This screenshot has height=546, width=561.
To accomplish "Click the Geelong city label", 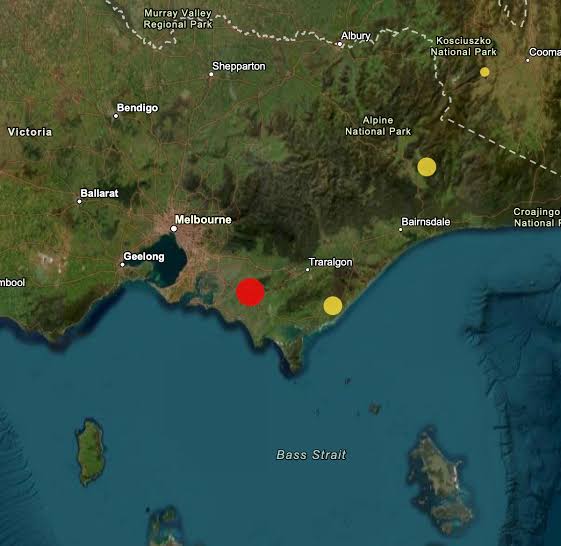I will (x=144, y=257).
